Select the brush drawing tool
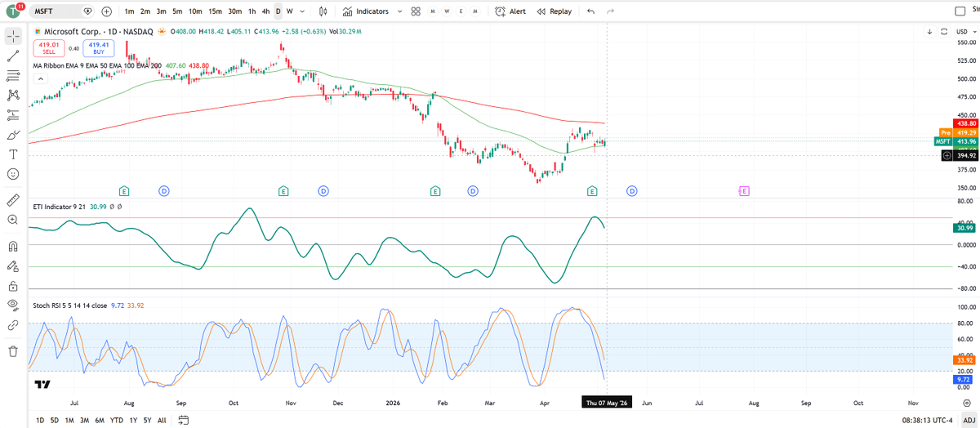980x428 pixels. tap(13, 135)
